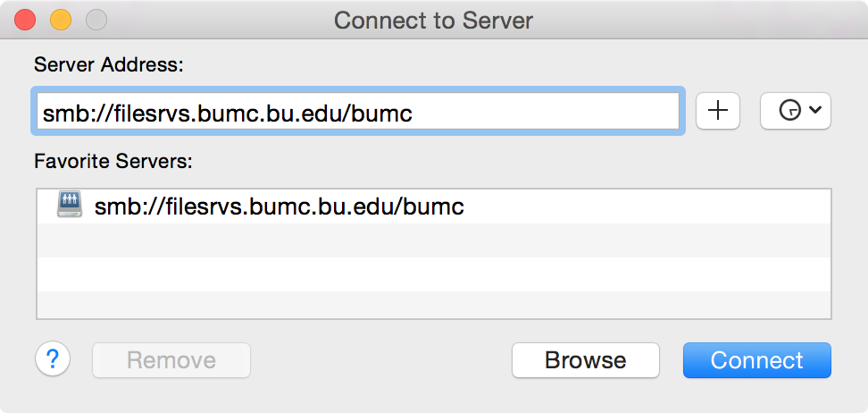Click the disabled gray zoom window button
This screenshot has width=868, height=413.
96,21
